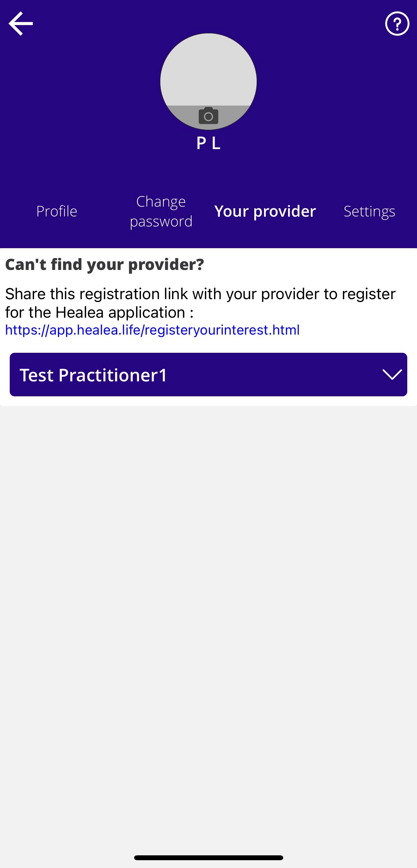The height and width of the screenshot is (868, 417).
Task: Tap the home indicator bar
Action: click(x=208, y=858)
